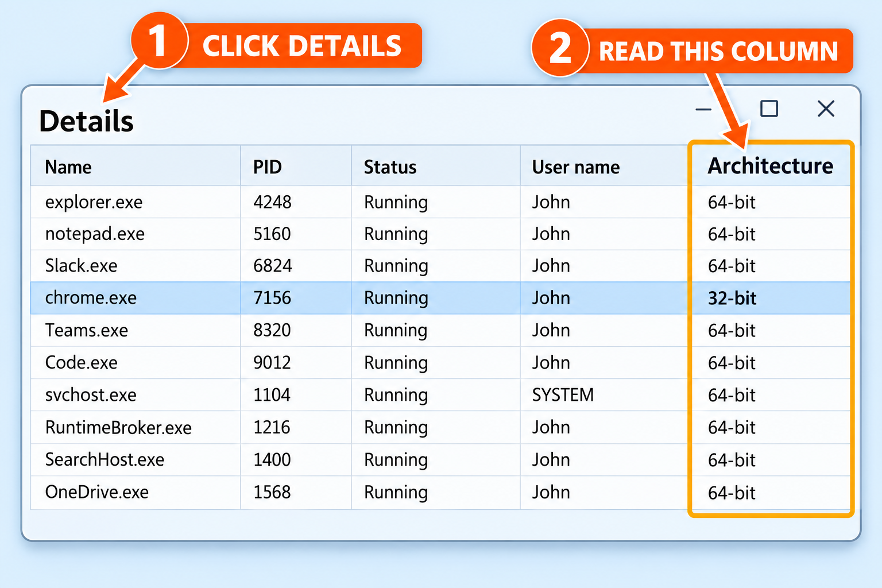This screenshot has width=882, height=588.
Task: Click PID value 4248
Action: (x=272, y=202)
